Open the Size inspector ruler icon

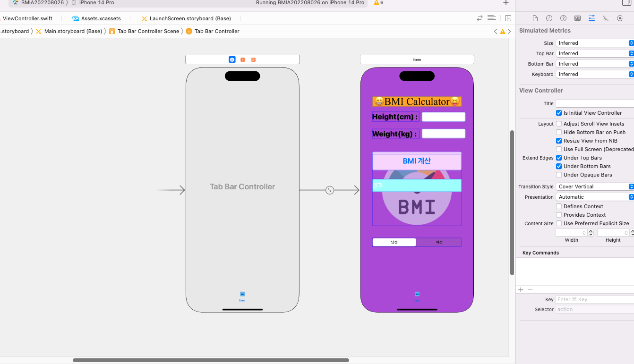(x=606, y=18)
